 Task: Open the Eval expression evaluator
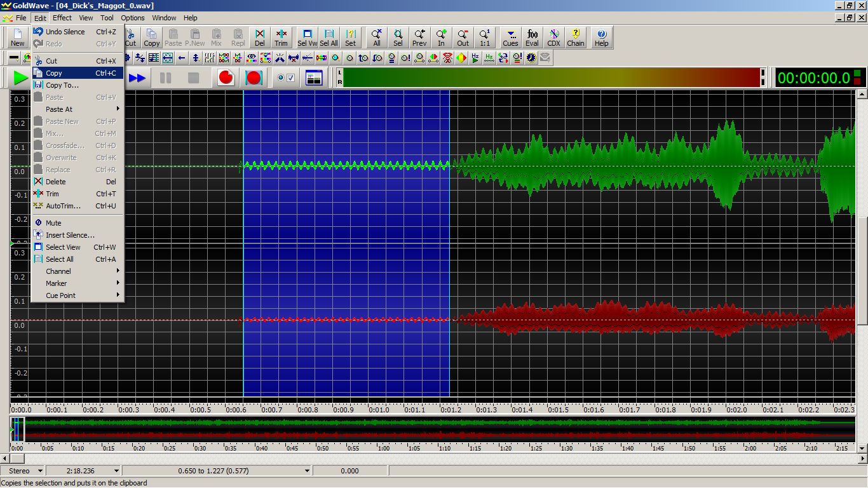(x=532, y=37)
